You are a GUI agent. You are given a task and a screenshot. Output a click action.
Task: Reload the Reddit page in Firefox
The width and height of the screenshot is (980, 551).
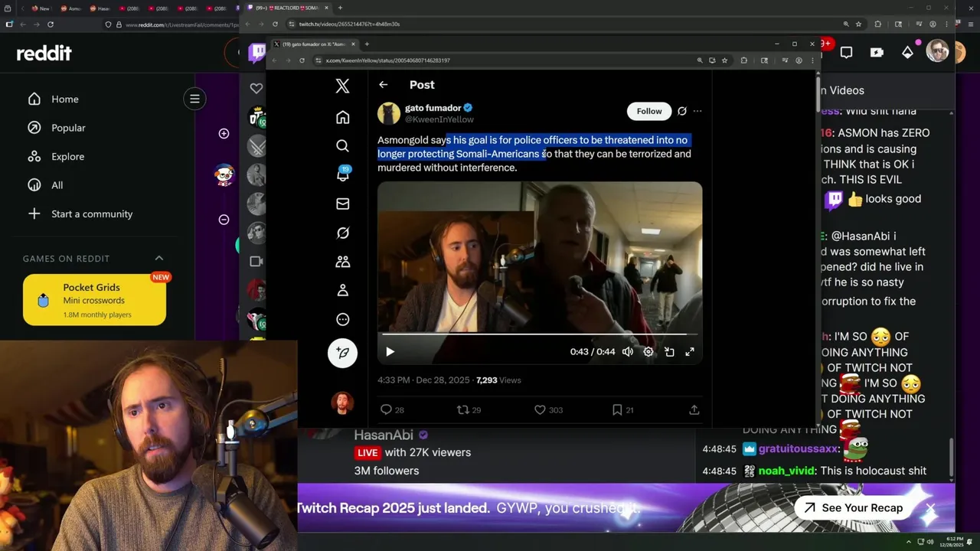coord(50,24)
